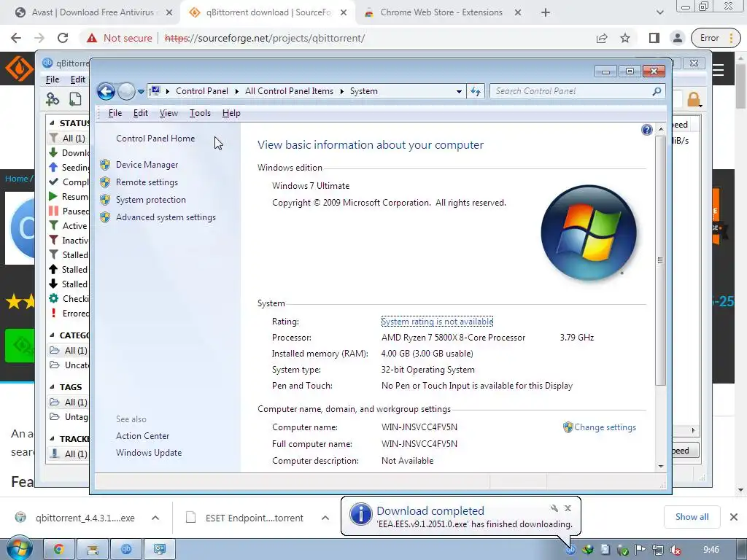The width and height of the screenshot is (747, 560).
Task: Bookmark this page with star icon
Action: [x=625, y=38]
